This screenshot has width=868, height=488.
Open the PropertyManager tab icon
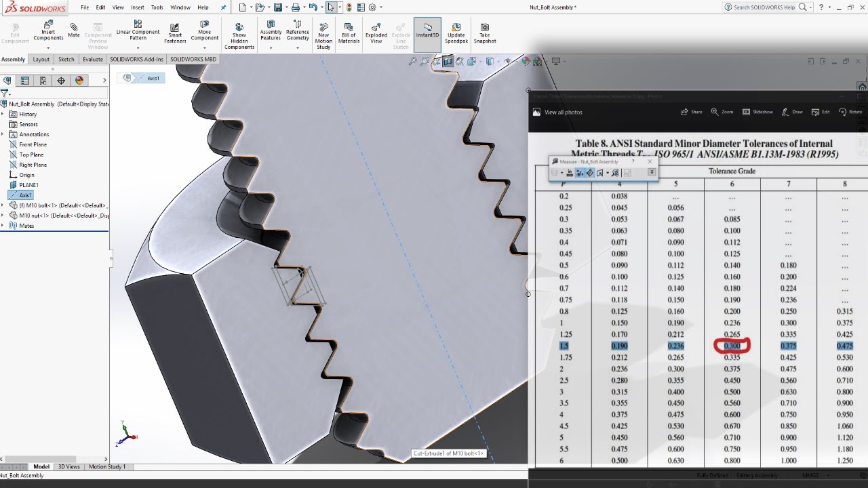tap(25, 80)
